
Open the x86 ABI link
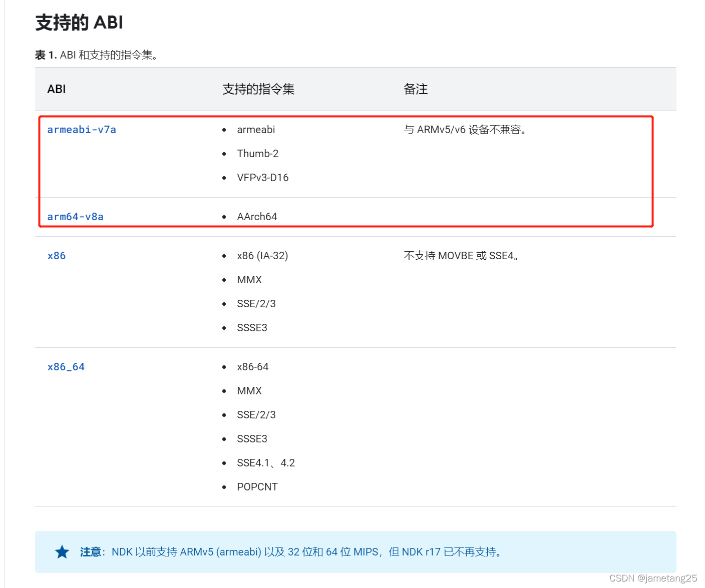[57, 256]
